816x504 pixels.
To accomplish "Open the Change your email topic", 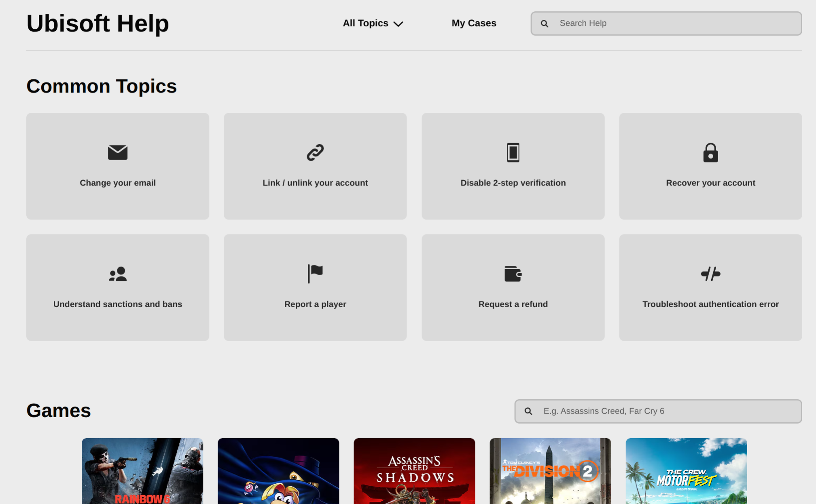I will (x=118, y=166).
